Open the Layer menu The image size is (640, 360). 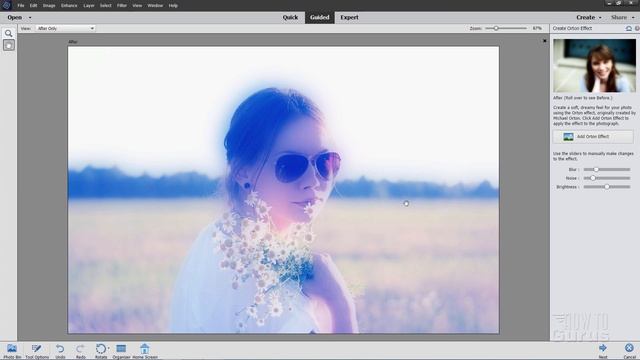click(x=89, y=6)
